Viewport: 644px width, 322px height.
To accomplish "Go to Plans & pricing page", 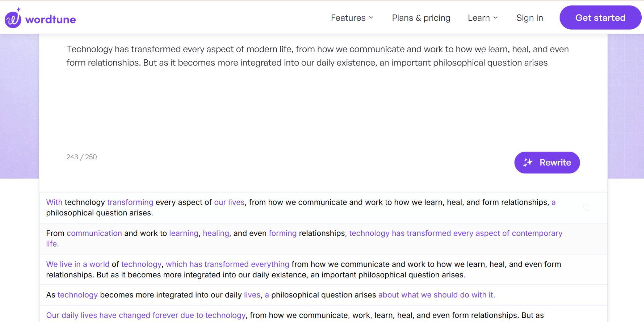I will pyautogui.click(x=421, y=18).
